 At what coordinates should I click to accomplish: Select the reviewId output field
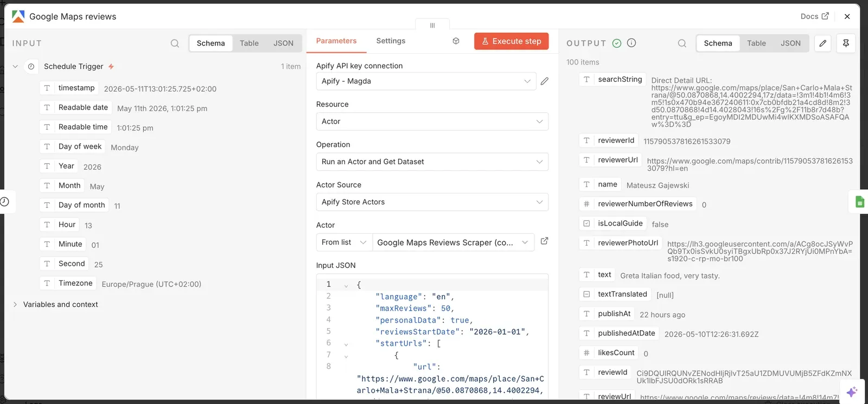point(605,373)
